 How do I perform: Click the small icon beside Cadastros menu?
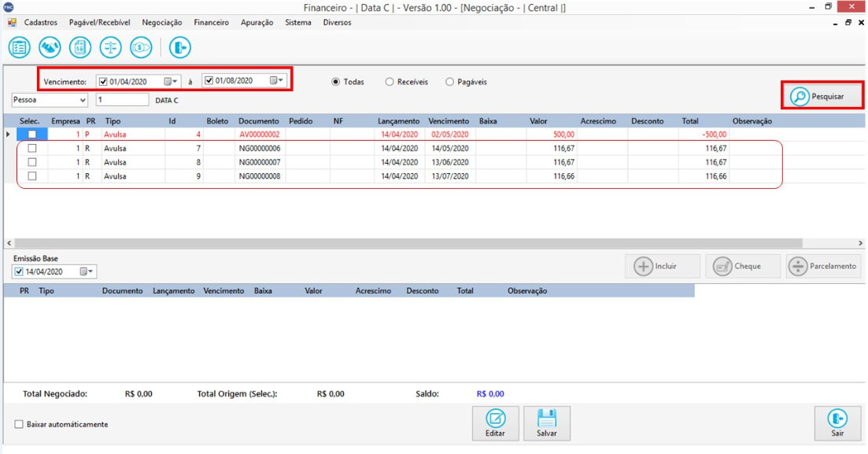pos(12,23)
